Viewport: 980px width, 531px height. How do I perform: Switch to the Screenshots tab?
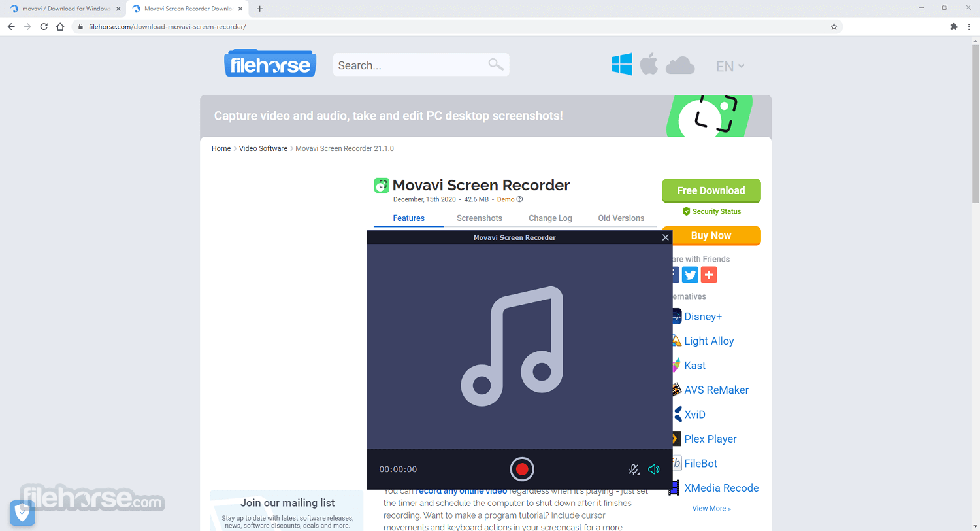click(480, 218)
